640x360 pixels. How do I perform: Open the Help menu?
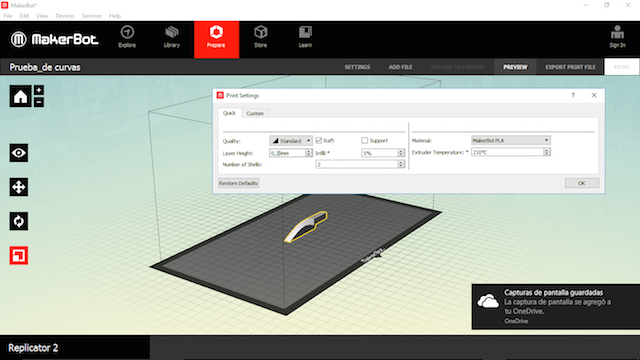coord(115,16)
